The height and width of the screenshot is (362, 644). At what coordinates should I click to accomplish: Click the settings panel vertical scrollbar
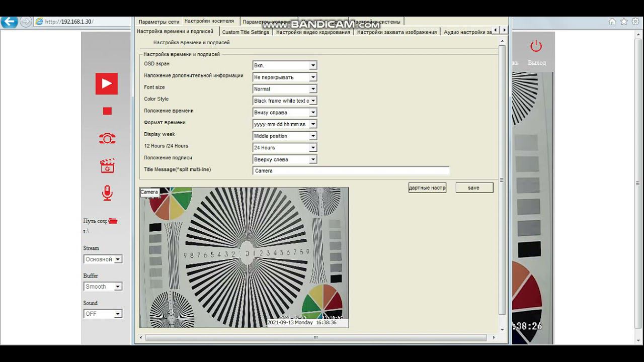point(502,180)
